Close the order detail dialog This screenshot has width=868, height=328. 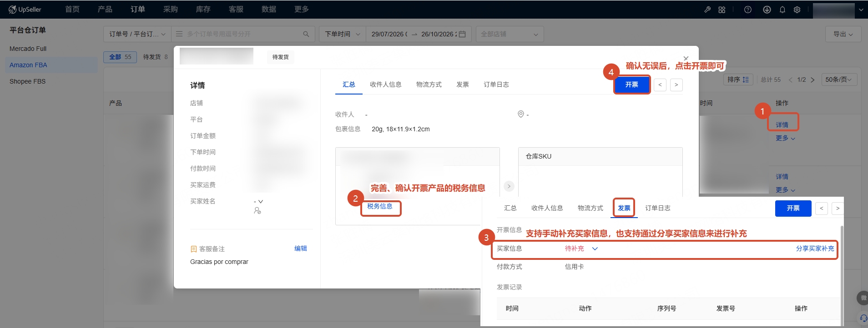(x=686, y=58)
